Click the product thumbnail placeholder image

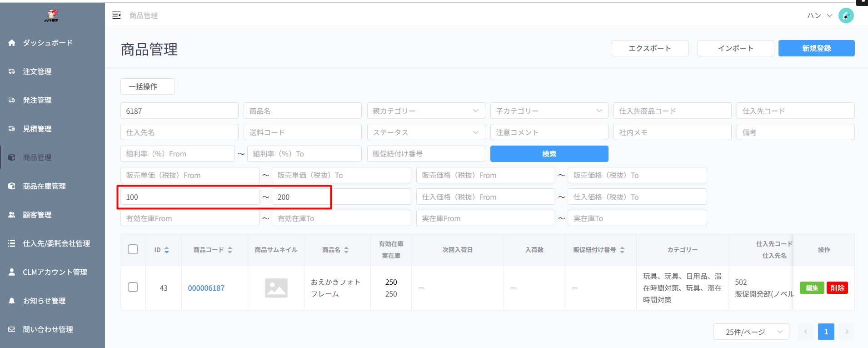pos(276,288)
